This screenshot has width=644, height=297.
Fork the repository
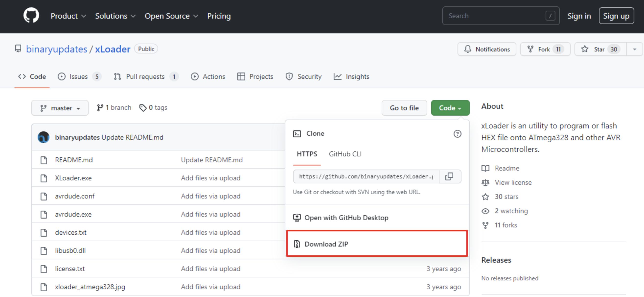point(545,49)
